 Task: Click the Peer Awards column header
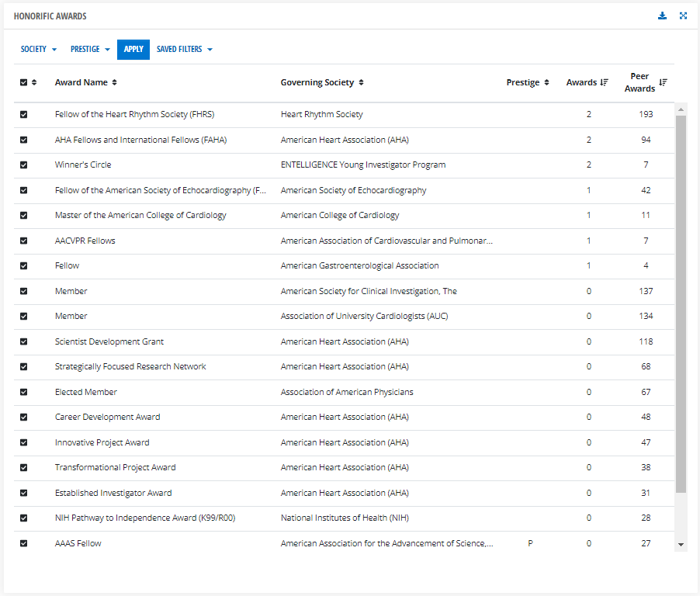point(639,82)
